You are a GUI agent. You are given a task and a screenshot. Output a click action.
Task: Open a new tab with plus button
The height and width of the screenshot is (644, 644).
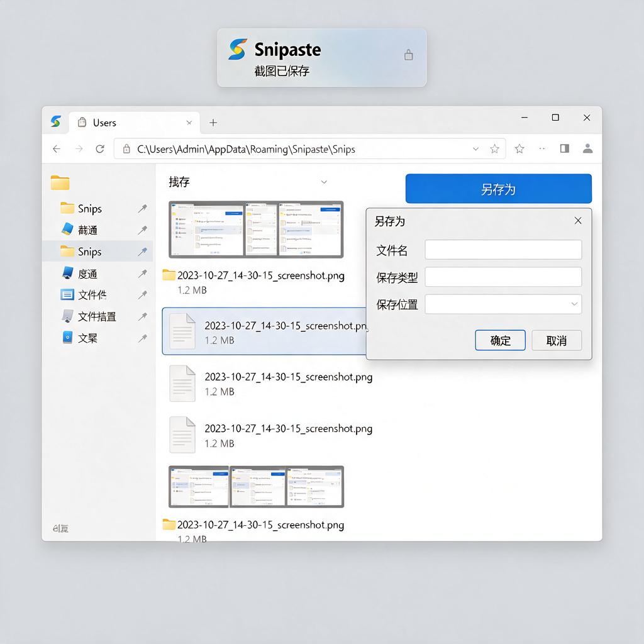click(x=213, y=123)
